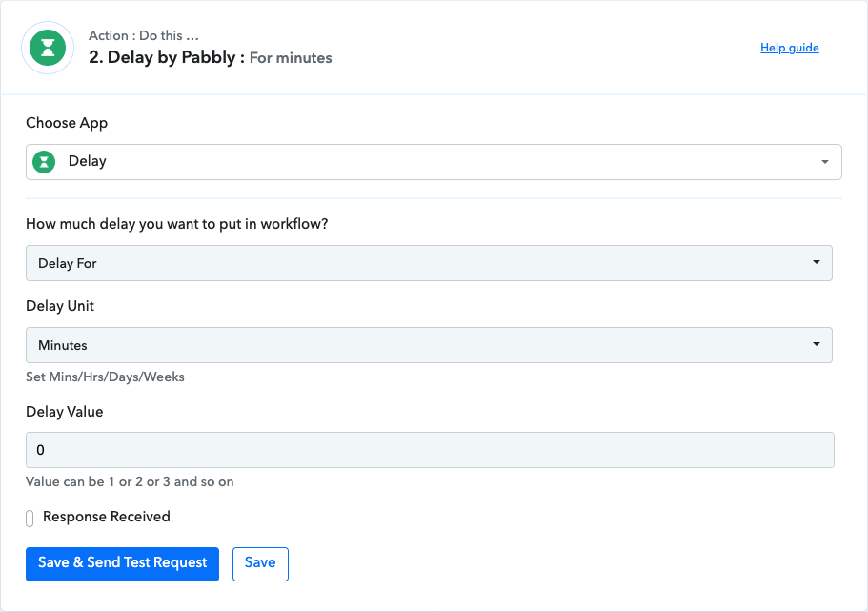868x612 pixels.
Task: Click the 'Set Mins/Hrs/Days/Weeks' hint text
Action: tap(105, 377)
